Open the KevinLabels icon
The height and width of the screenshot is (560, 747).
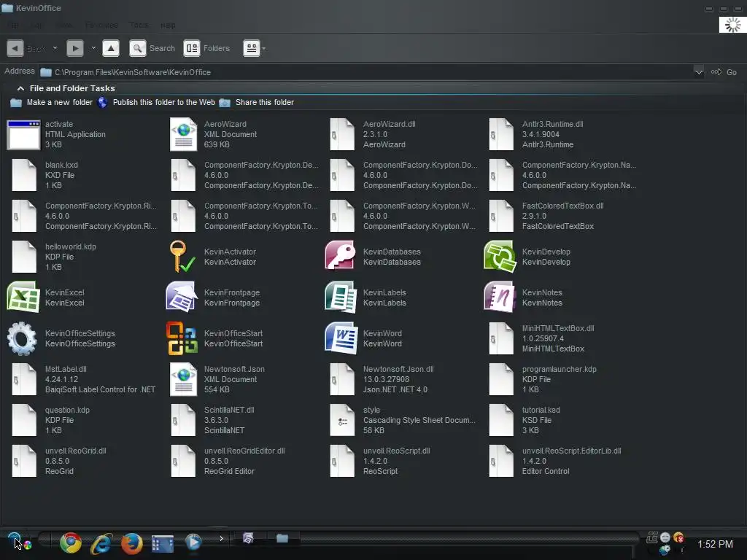[x=341, y=297]
